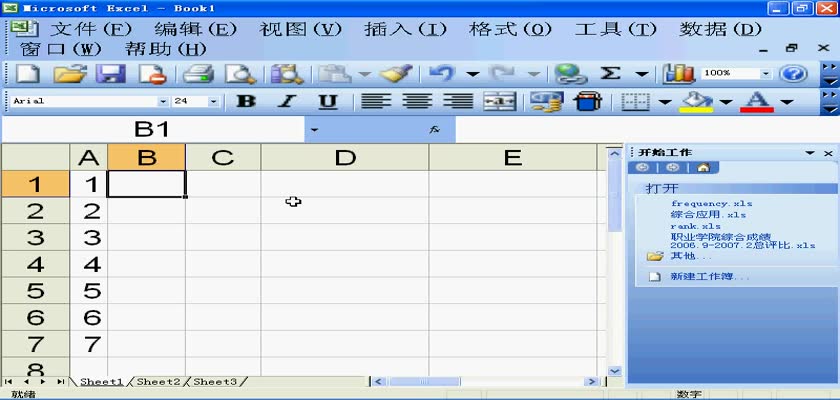Image resolution: width=840 pixels, height=400 pixels.
Task: Open the 100% zoom dropdown
Action: 766,74
